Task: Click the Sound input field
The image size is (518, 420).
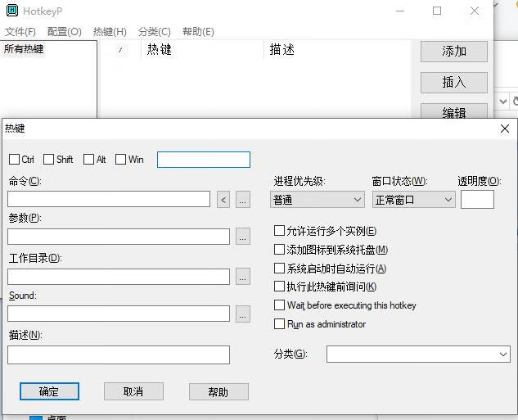Action: click(x=119, y=314)
